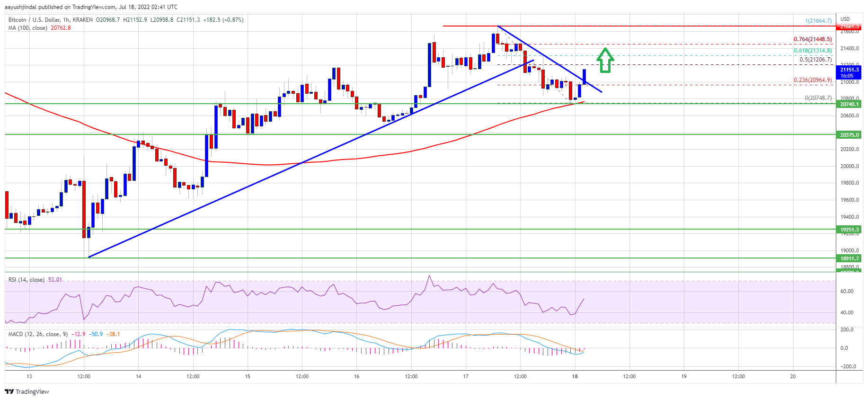Click the Fibonacci label 0.5(21206.7)
Screen dimensions: 868x400
pos(815,60)
